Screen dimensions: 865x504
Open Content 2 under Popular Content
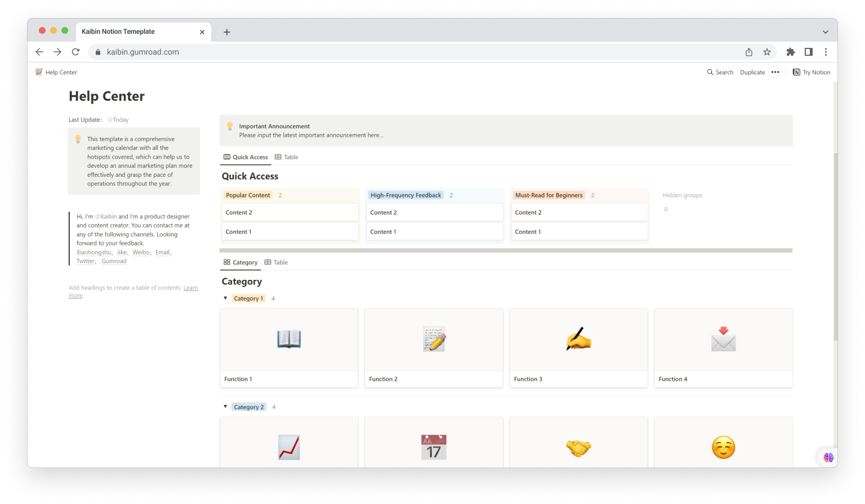[289, 212]
